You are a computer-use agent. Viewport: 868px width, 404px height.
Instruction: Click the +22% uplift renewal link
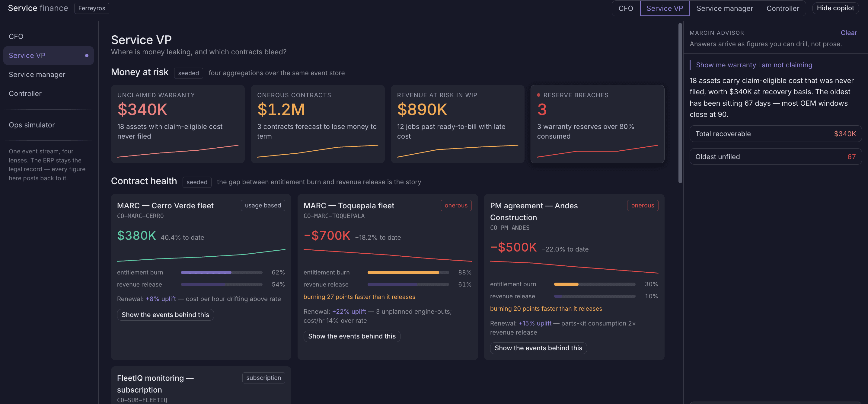click(x=349, y=312)
